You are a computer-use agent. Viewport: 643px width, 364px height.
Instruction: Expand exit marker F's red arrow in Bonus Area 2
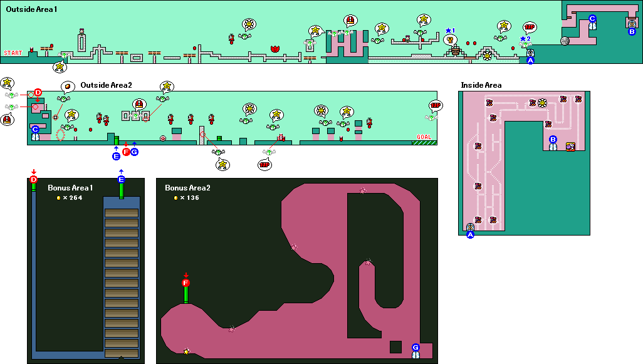pos(185,276)
